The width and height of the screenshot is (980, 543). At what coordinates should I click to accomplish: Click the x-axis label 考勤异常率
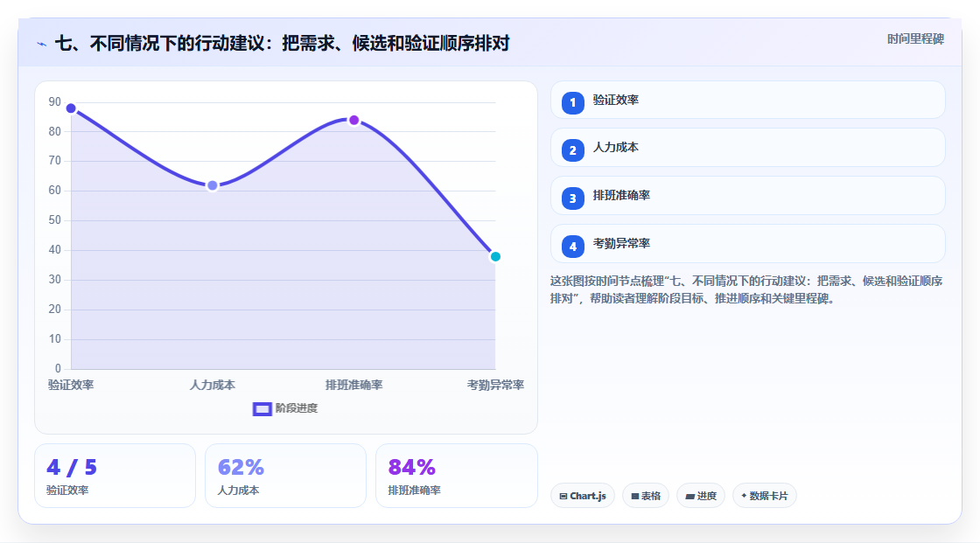(x=495, y=385)
